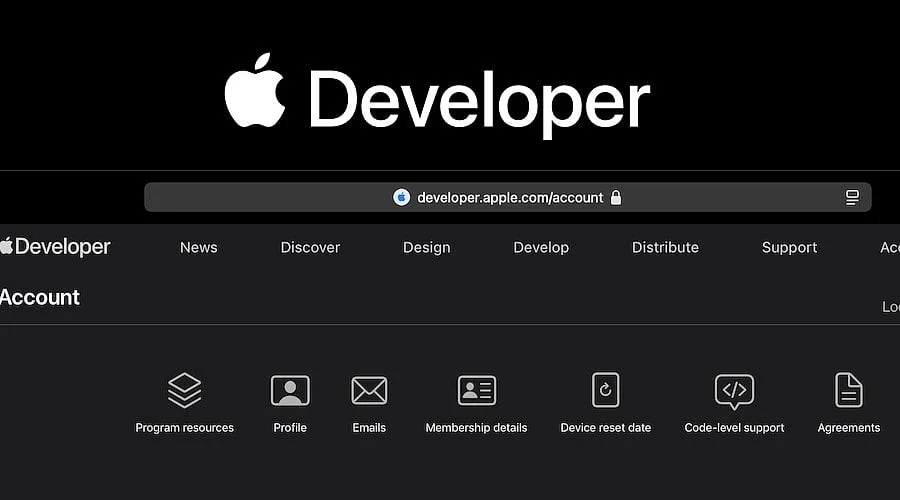Click the Agreements document icon

[x=848, y=390]
